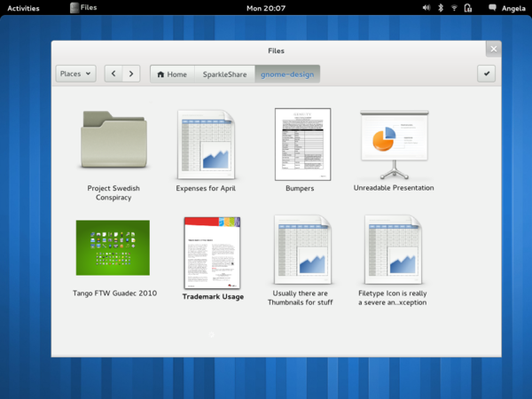Image resolution: width=532 pixels, height=399 pixels.
Task: Click the Bluetooth icon in top bar
Action: [x=441, y=7]
